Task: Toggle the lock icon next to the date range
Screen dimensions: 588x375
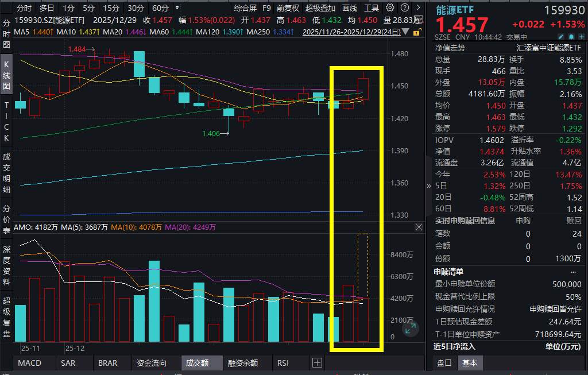Action: pos(417,32)
